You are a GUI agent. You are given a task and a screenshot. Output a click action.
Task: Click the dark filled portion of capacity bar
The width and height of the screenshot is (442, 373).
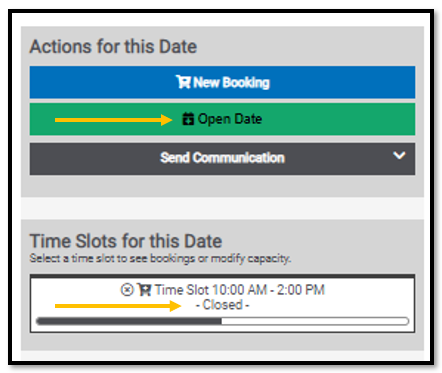[129, 321]
